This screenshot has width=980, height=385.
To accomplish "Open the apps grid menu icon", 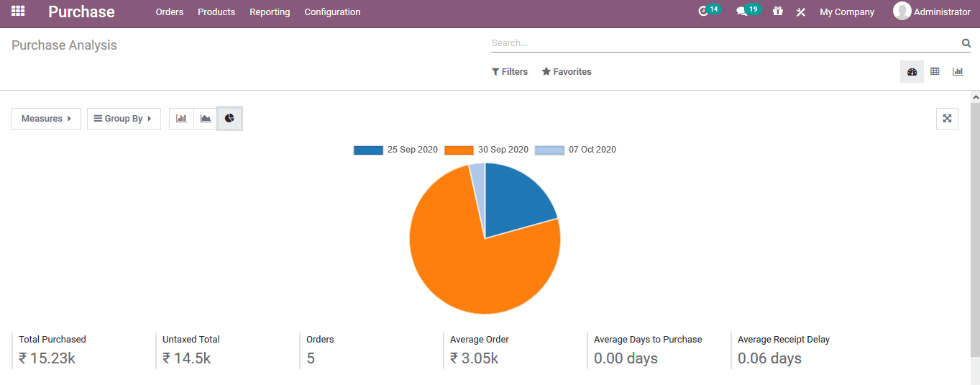I will (x=18, y=12).
